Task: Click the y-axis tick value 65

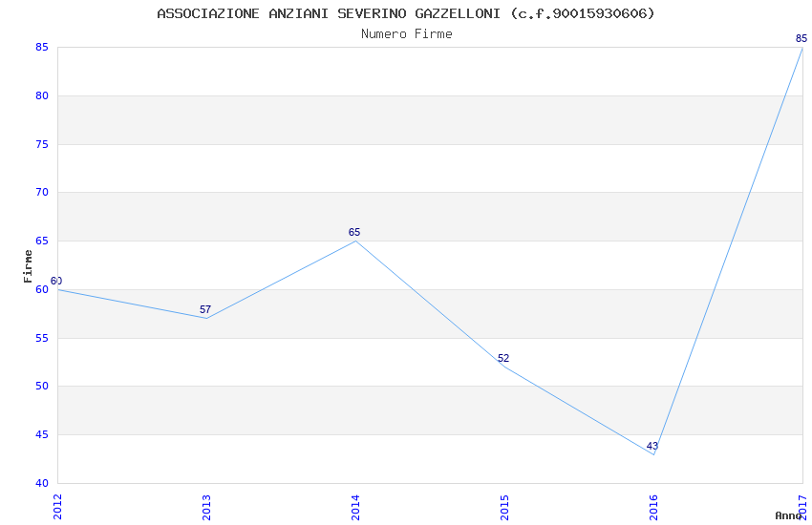Action: pos(42,241)
